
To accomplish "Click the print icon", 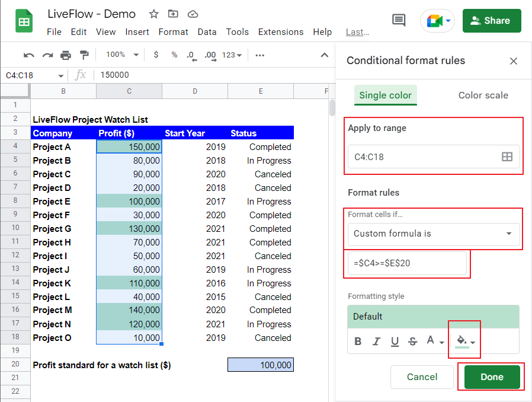I will coord(66,55).
